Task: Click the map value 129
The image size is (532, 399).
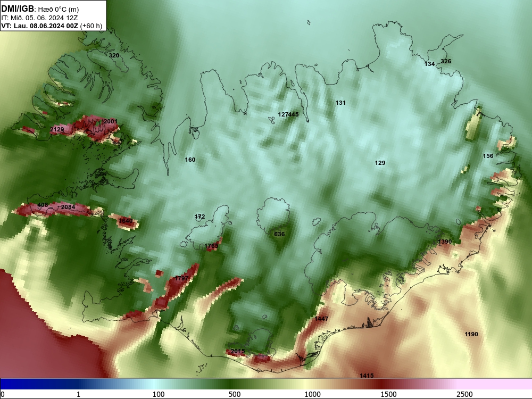Action: 380,163
